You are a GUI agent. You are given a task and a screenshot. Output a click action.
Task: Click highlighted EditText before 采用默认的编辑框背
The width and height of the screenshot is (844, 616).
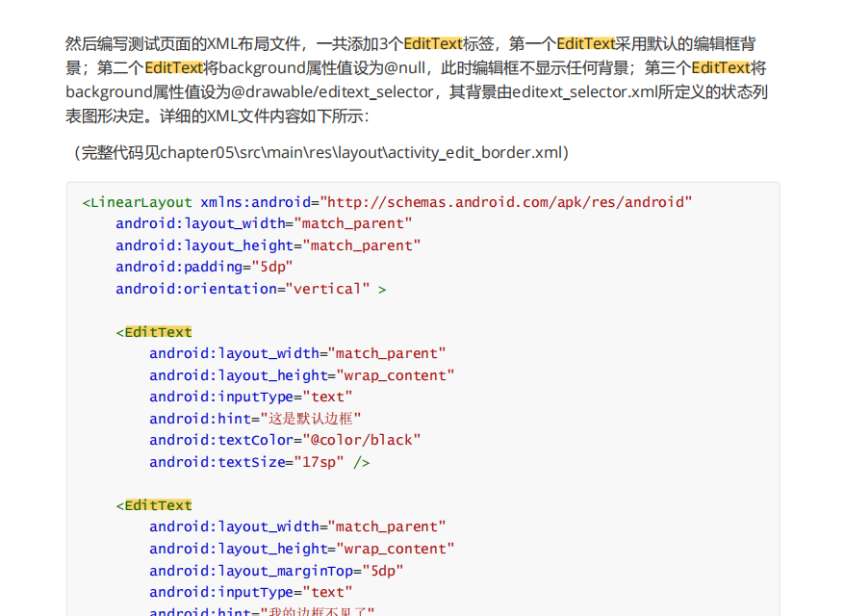point(586,43)
